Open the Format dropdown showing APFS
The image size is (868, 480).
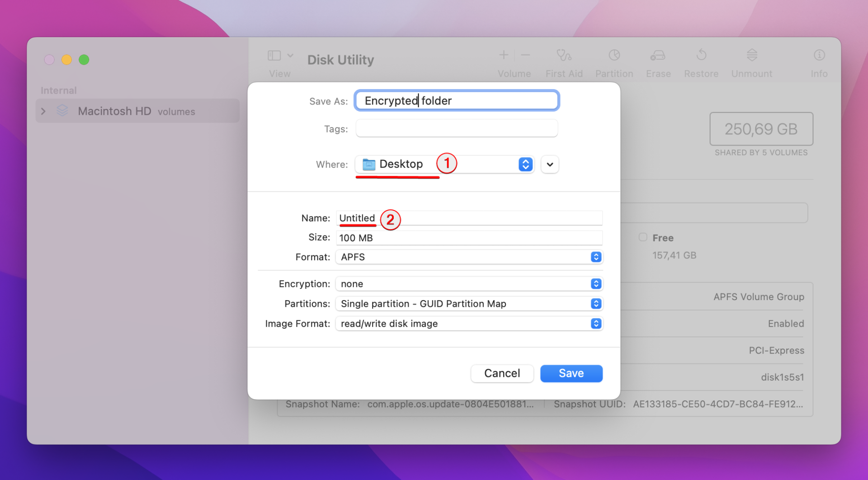596,257
